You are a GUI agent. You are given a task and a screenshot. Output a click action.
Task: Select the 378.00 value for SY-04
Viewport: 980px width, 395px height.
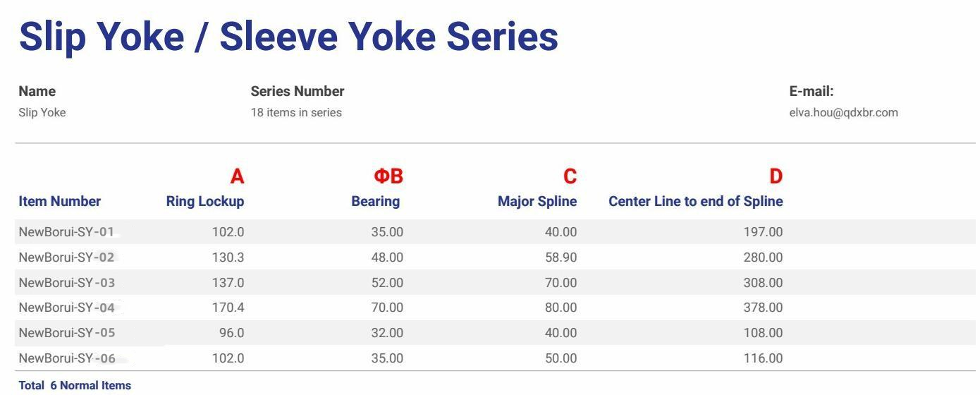(x=763, y=308)
